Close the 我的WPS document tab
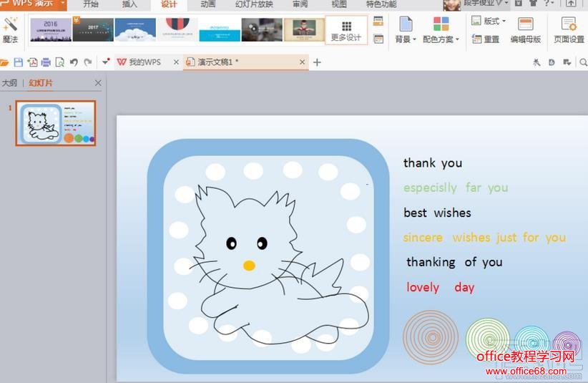This screenshot has width=588, height=383. [176, 62]
